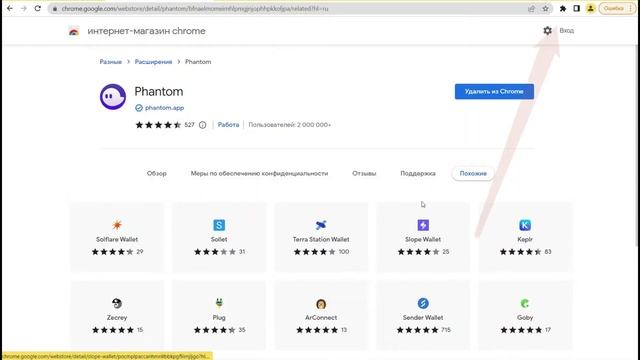Open the Slope Wallet icon
This screenshot has height=360, width=640.
point(423,225)
